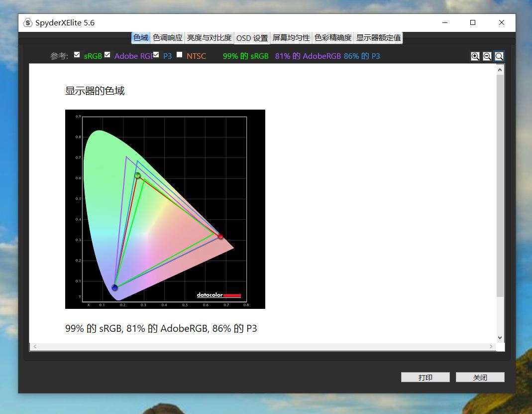Click the vertical scrollbar up arrow
Image resolution: width=532 pixels, height=414 pixels.
tap(500, 70)
